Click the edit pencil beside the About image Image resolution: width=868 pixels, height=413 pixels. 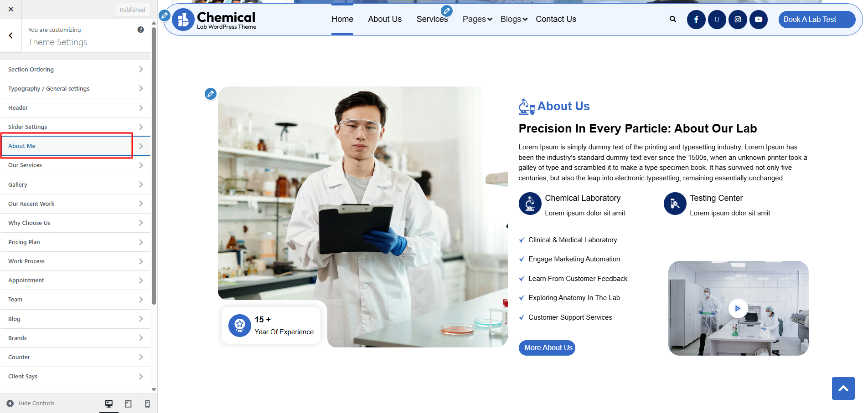[x=210, y=94]
